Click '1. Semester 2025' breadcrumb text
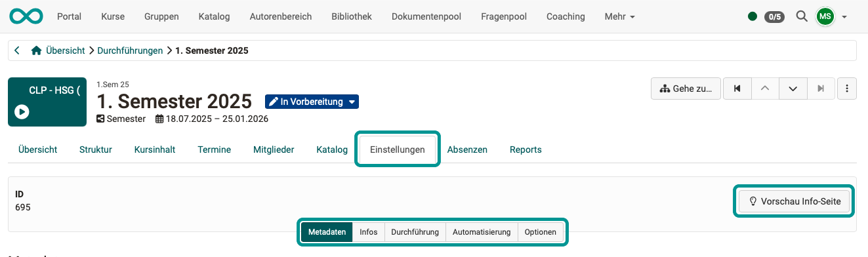 (x=212, y=50)
